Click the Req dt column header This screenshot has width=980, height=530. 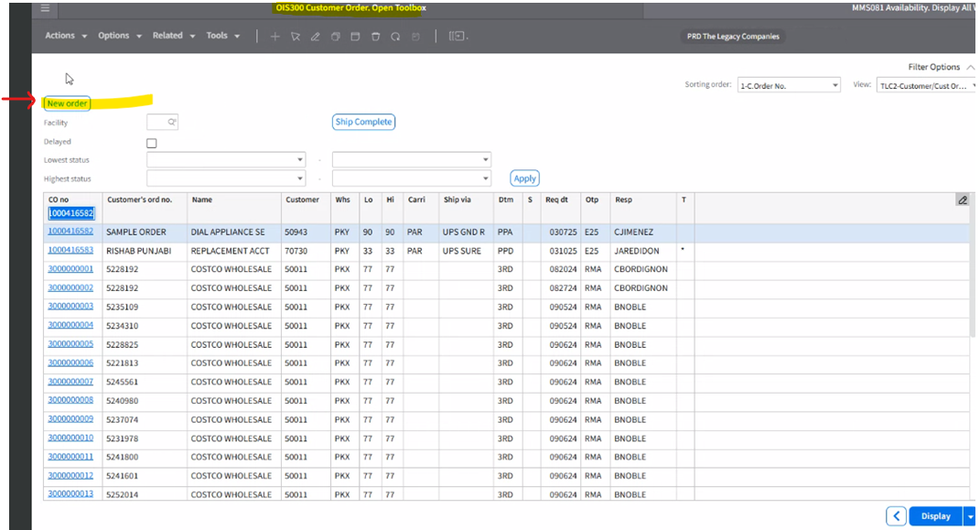[x=556, y=200]
